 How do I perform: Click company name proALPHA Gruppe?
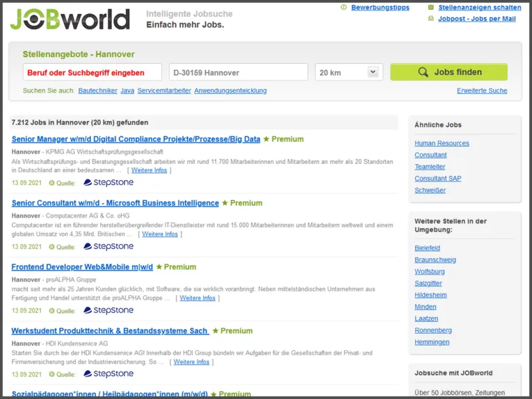pyautogui.click(x=71, y=279)
